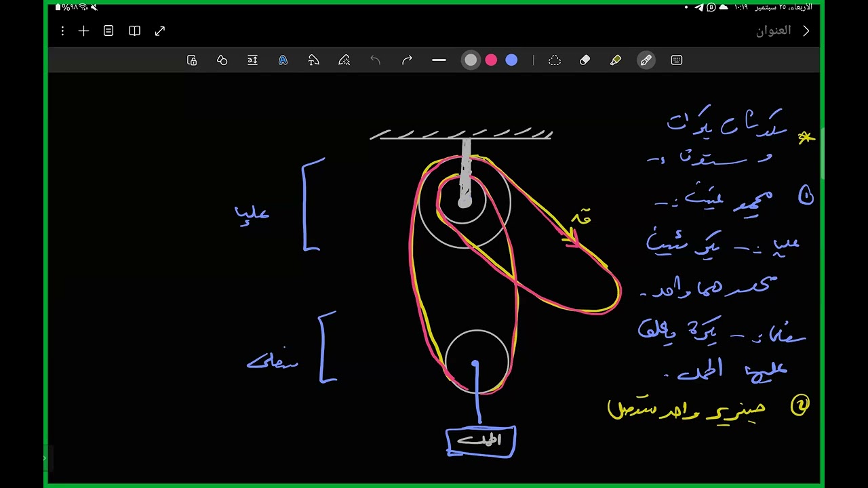The height and width of the screenshot is (488, 868).
Task: Go back using the chevron arrow
Action: tap(806, 31)
